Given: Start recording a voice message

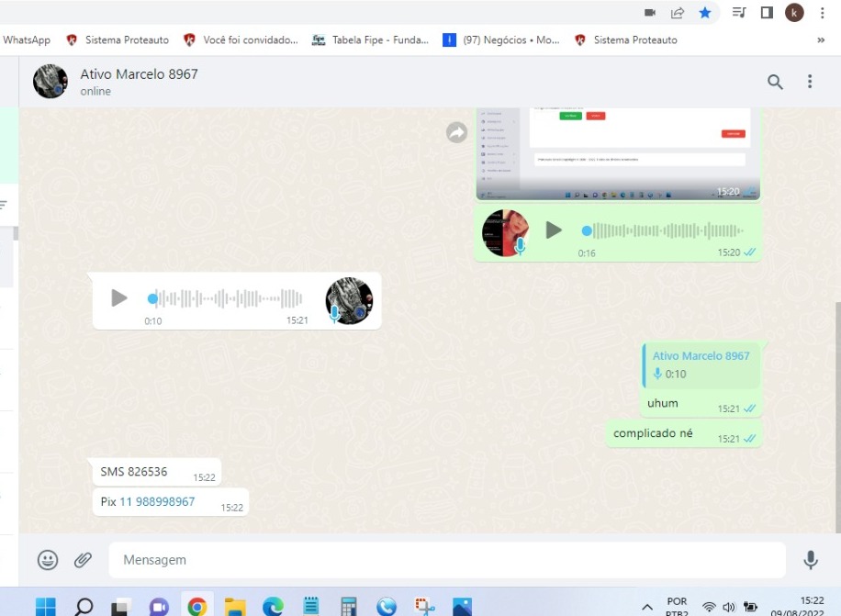Looking at the screenshot, I should click(x=811, y=560).
